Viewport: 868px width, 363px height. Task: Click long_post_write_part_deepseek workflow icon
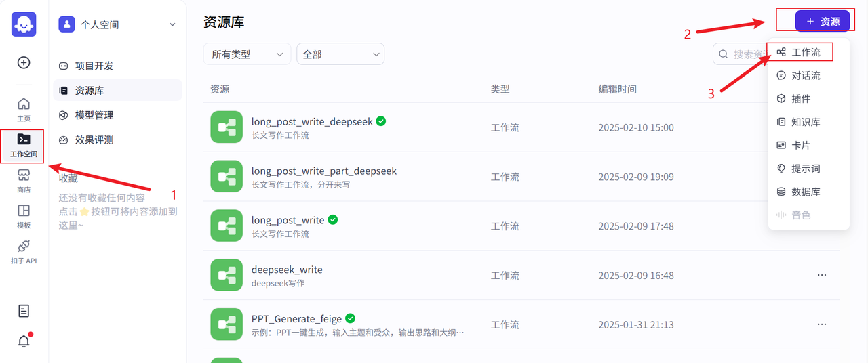point(226,177)
